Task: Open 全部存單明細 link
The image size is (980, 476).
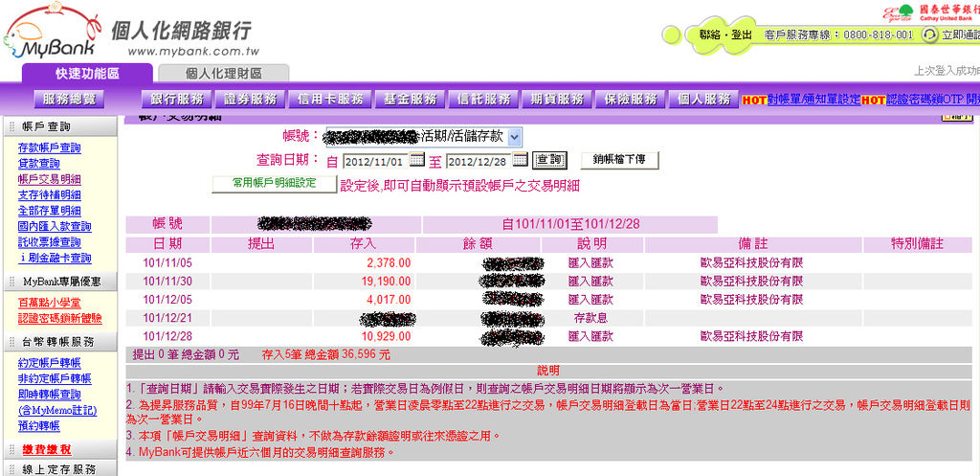Action: [50, 211]
